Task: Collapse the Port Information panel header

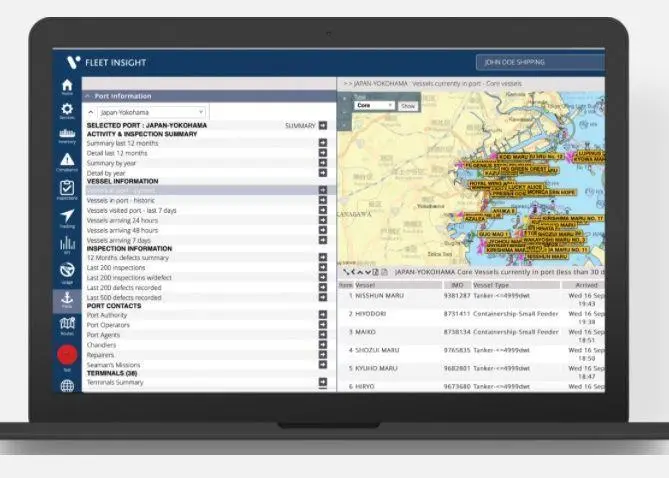Action: click(209, 96)
